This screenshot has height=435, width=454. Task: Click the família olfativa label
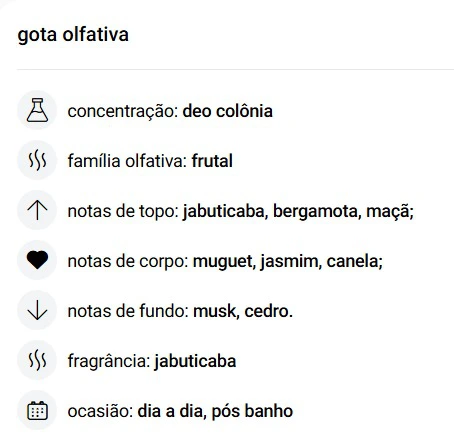(127, 161)
